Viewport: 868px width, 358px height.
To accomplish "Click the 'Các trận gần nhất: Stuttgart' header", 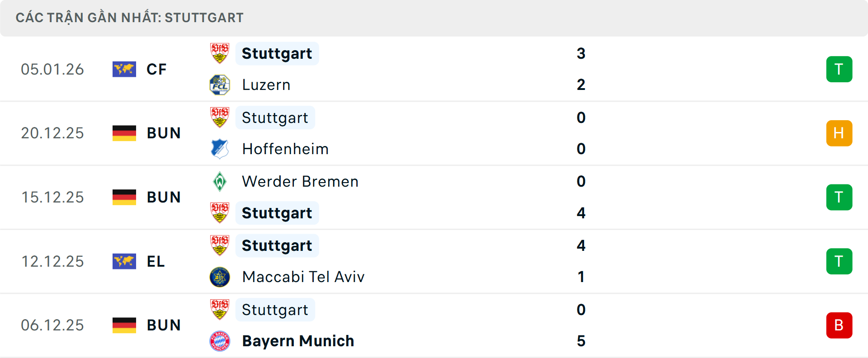I will point(130,18).
